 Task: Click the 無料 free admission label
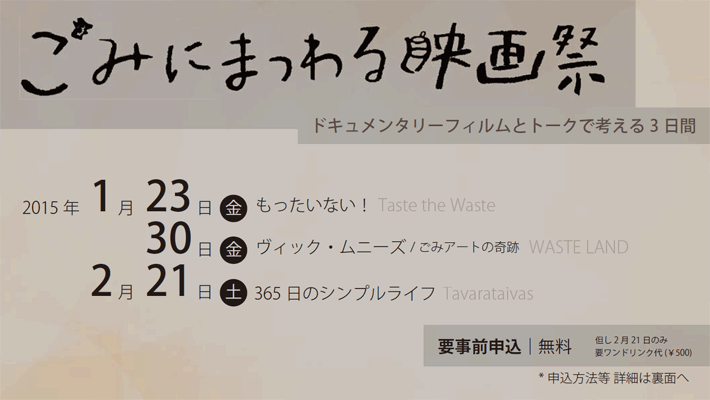555,347
